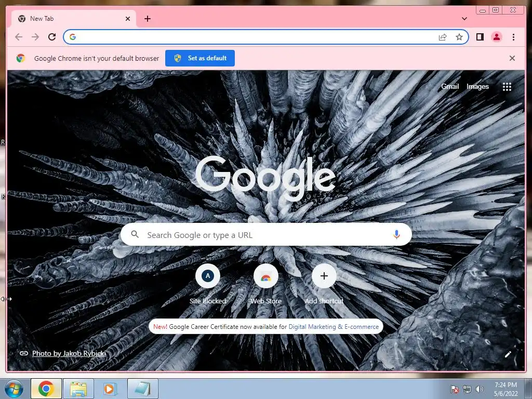The image size is (532, 399).
Task: Open the Digital Marketing & E-commerce link
Action: pos(334,327)
